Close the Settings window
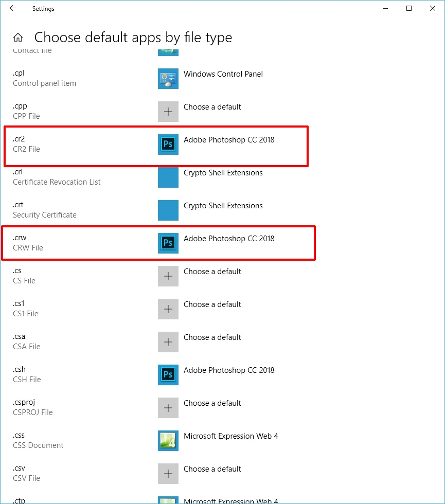 pos(433,8)
